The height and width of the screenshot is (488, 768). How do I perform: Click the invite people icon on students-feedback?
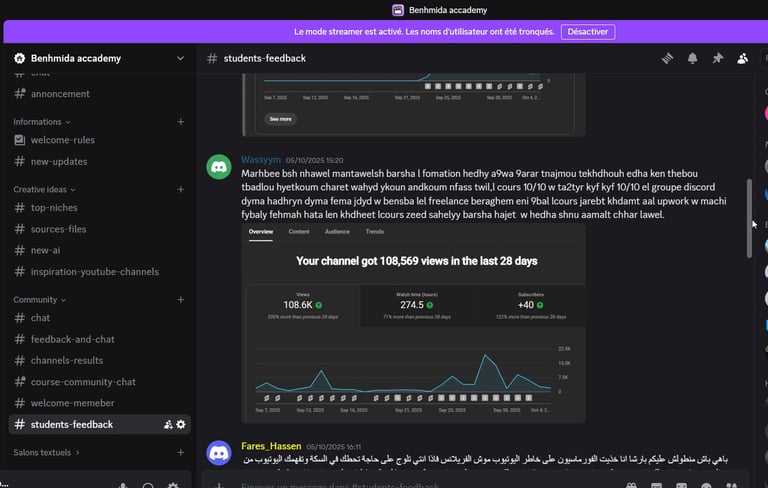[168, 424]
